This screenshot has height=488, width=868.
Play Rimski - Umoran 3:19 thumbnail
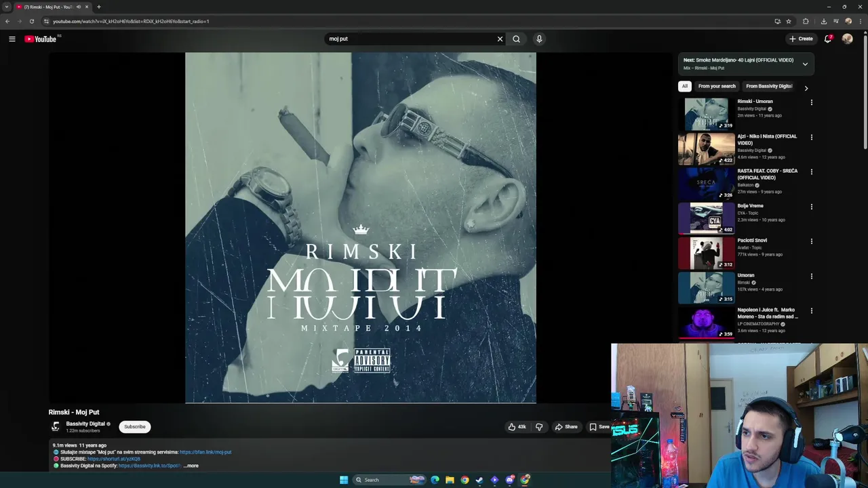[707, 113]
